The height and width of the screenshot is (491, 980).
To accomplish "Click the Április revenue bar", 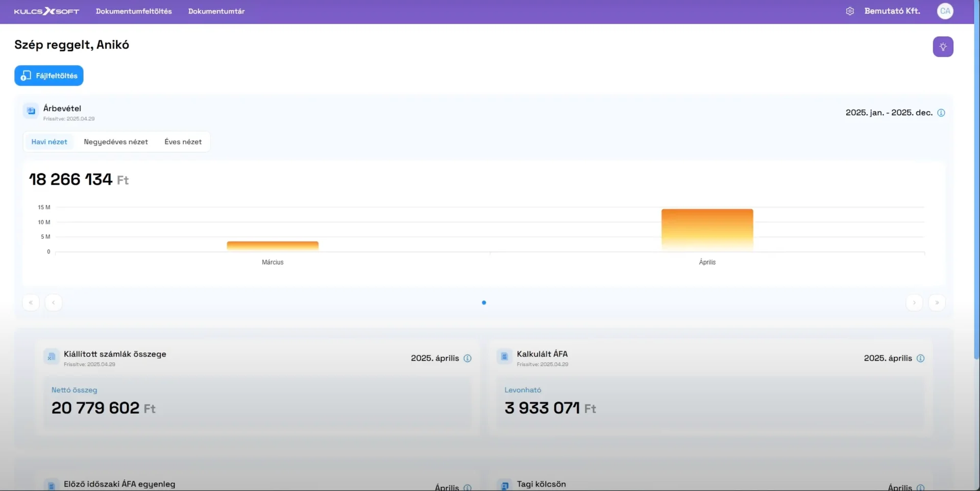I will pos(707,230).
